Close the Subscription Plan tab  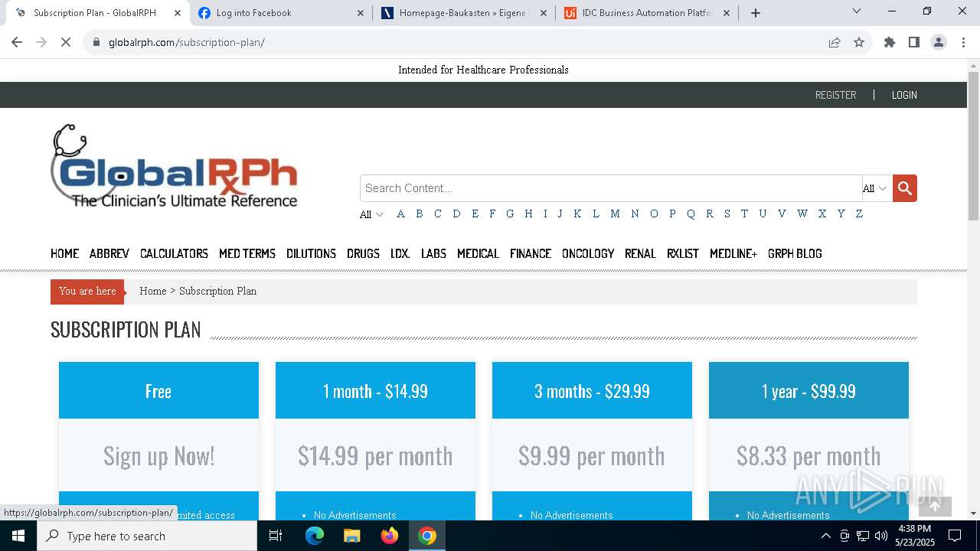(177, 12)
